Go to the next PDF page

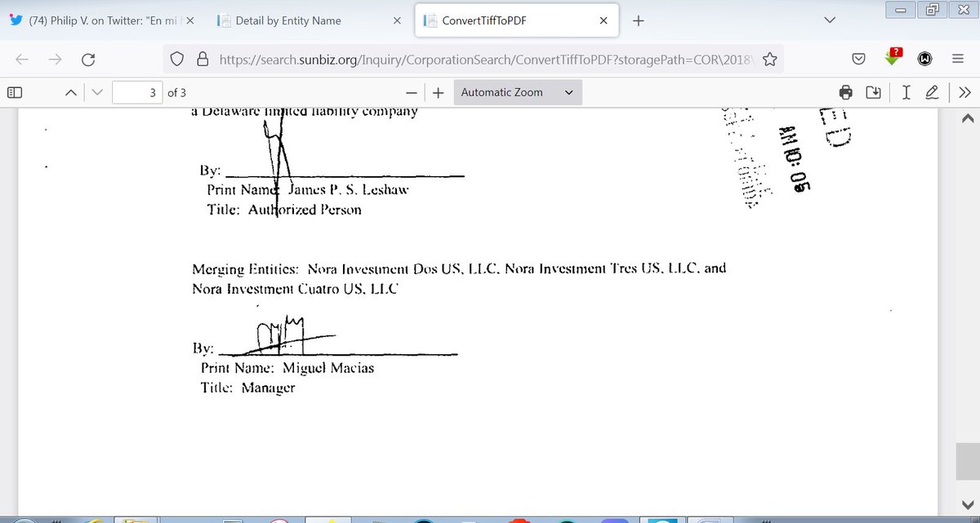pyautogui.click(x=97, y=92)
